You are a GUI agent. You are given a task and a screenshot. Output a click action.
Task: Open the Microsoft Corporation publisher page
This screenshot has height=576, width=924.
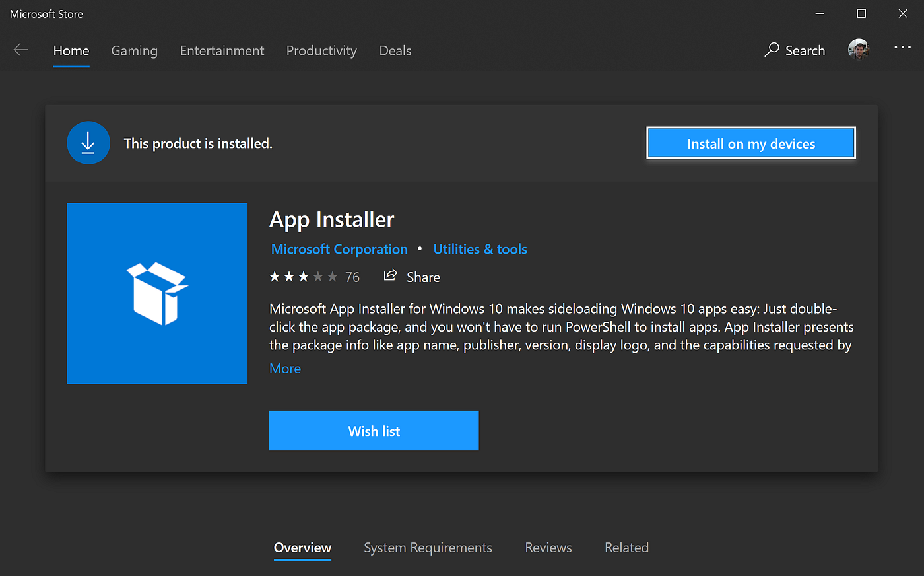[339, 249]
